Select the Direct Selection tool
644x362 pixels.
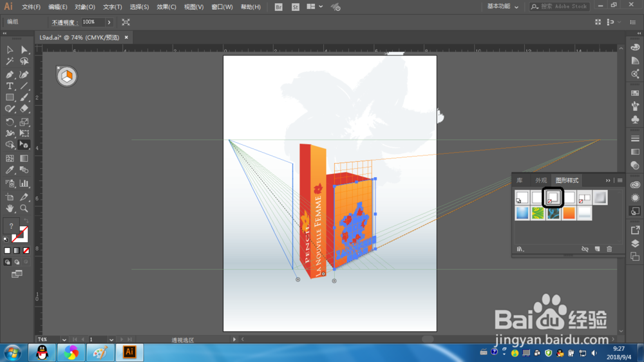tap(24, 50)
